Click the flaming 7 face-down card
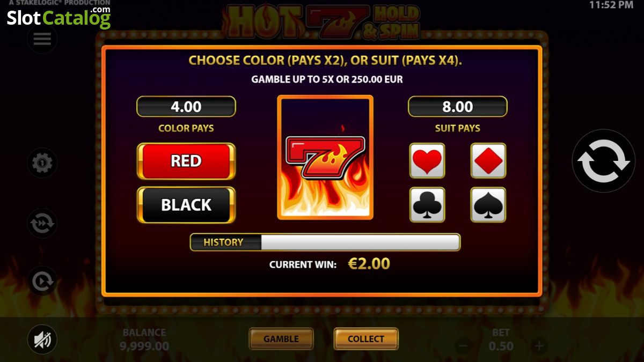Viewport: 644px width, 362px height. (325, 158)
